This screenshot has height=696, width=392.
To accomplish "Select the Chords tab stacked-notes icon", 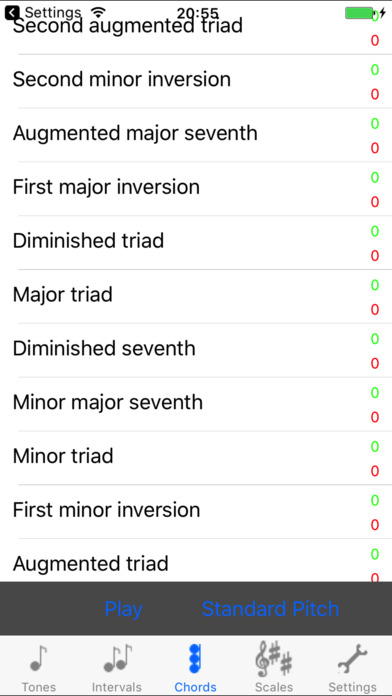I will (x=195, y=659).
